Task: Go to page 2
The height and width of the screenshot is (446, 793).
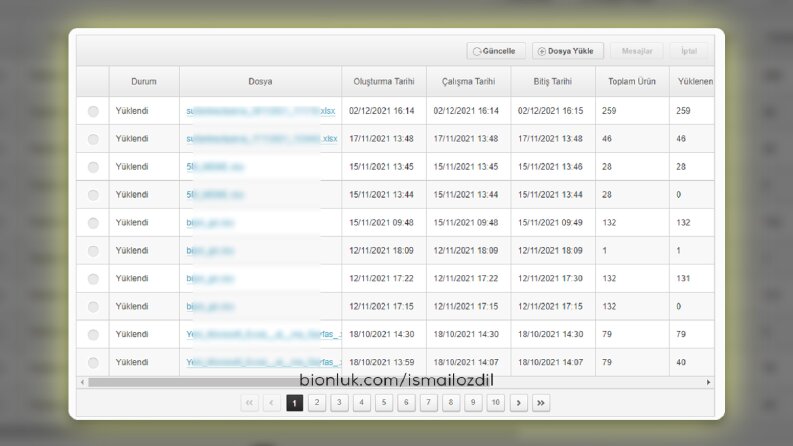Action: point(317,403)
